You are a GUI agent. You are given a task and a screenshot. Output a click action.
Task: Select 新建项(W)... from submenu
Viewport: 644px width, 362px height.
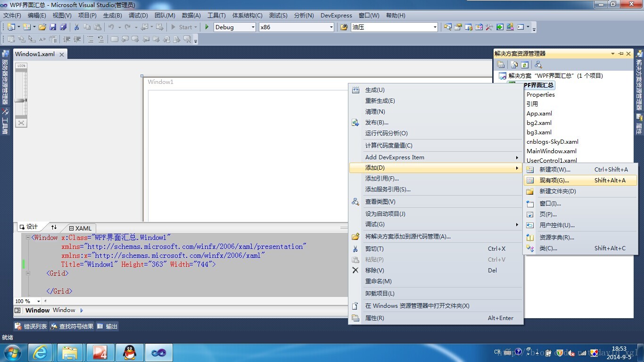[580, 170]
